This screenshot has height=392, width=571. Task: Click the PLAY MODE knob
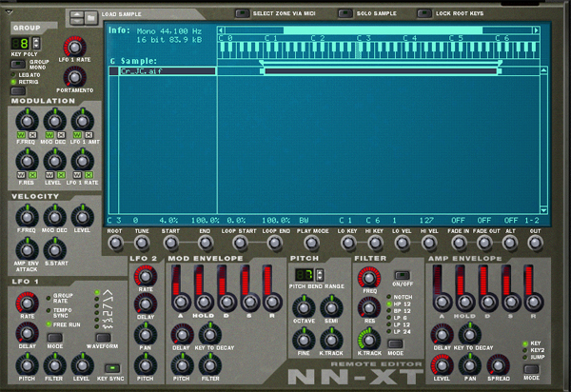point(311,243)
